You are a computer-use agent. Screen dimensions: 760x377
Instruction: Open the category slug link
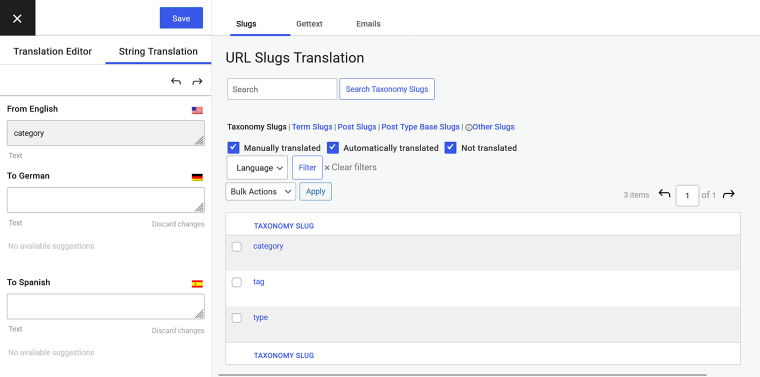(x=268, y=246)
